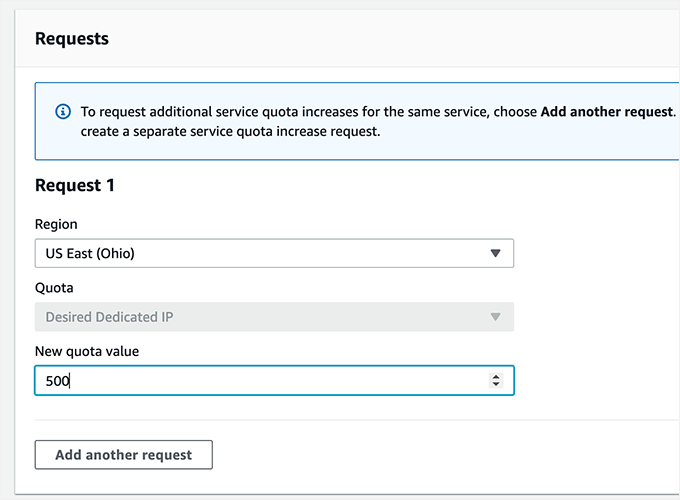The width and height of the screenshot is (680, 500).
Task: Open the Region dropdown showing US East (Ohio)
Action: (x=274, y=253)
